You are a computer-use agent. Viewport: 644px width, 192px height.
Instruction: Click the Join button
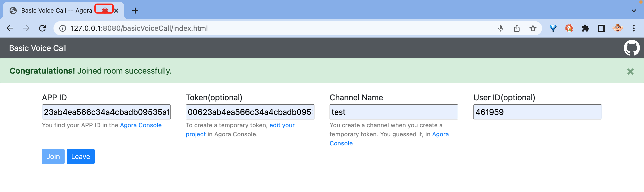click(53, 156)
